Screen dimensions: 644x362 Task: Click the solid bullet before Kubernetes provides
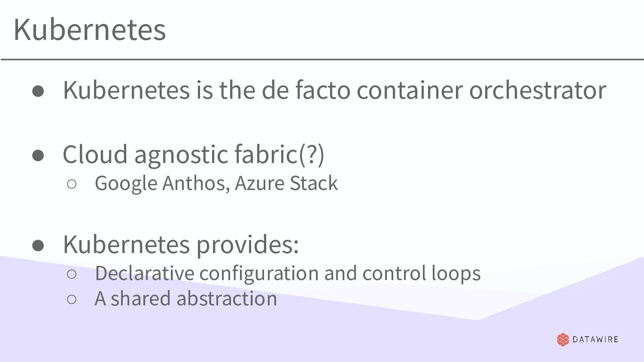(38, 245)
